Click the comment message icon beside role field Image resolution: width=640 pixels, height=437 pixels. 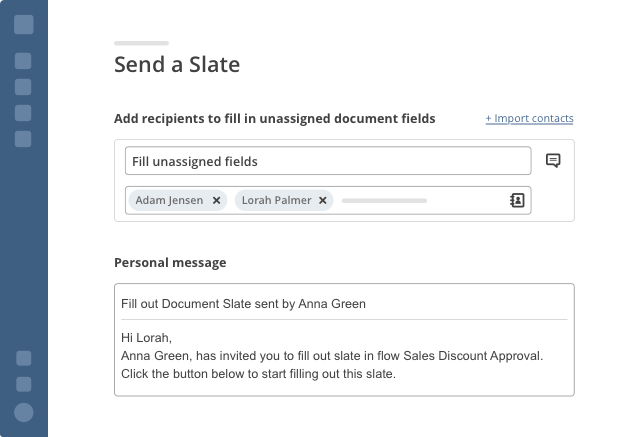[x=553, y=160]
